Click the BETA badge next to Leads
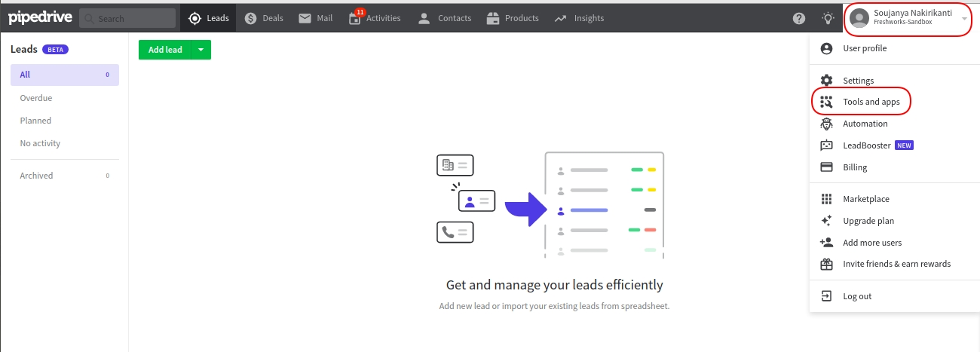Viewport: 980px width, 352px height. [x=56, y=49]
